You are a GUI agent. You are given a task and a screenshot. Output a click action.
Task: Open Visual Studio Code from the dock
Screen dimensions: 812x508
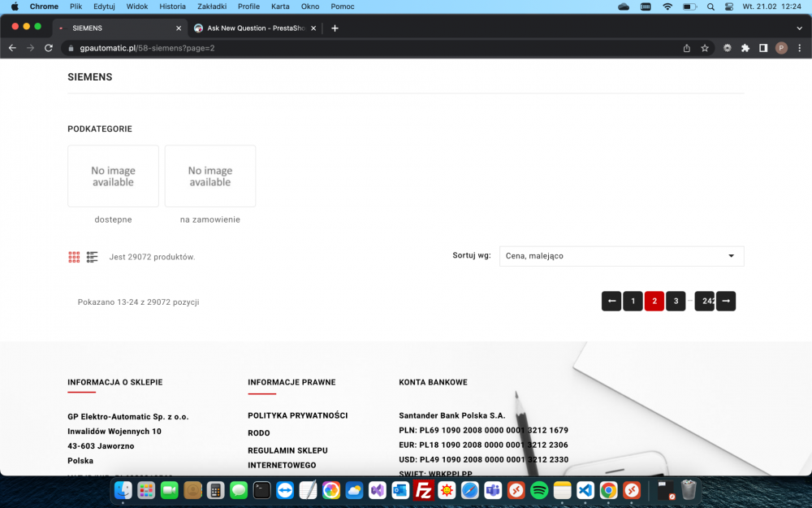pyautogui.click(x=585, y=490)
